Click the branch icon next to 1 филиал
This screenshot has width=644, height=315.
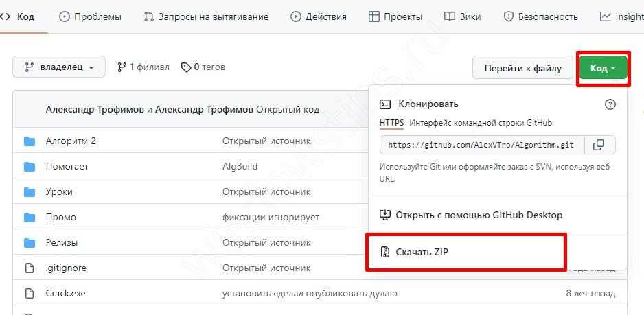[x=122, y=67]
